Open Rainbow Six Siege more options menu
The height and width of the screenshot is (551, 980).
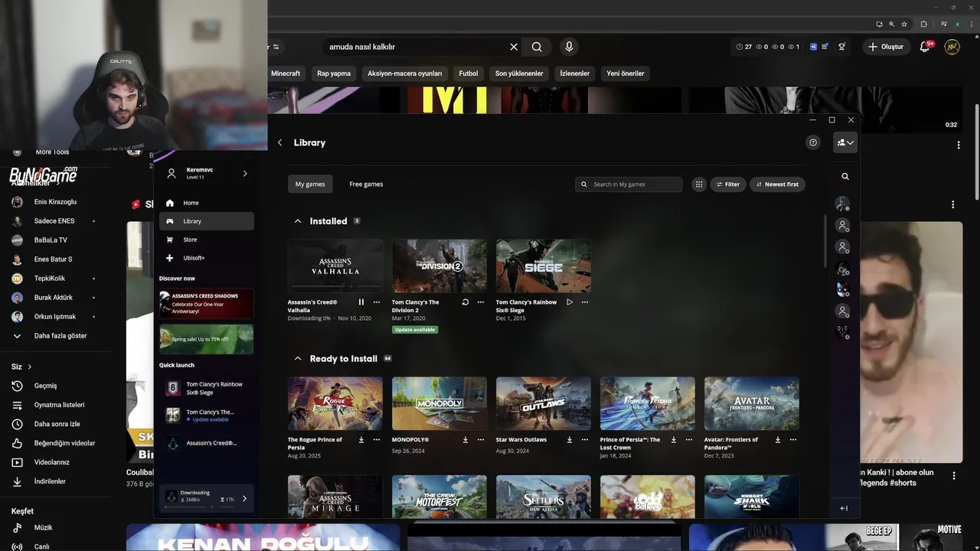pyautogui.click(x=585, y=302)
